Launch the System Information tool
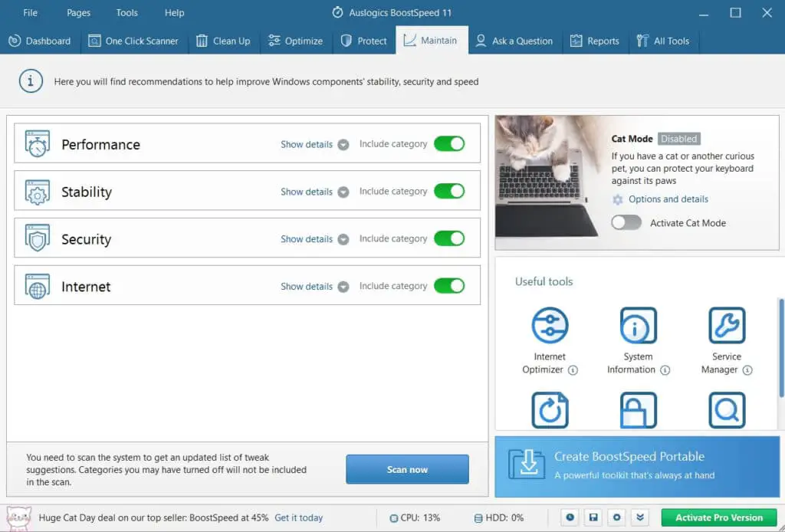This screenshot has height=532, width=785. coord(638,325)
